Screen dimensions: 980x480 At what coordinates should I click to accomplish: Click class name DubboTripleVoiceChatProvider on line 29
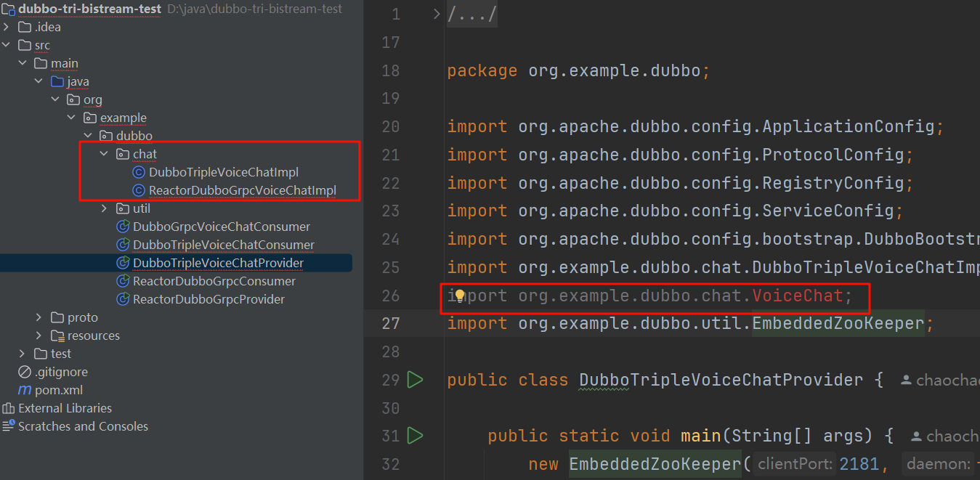(x=721, y=380)
